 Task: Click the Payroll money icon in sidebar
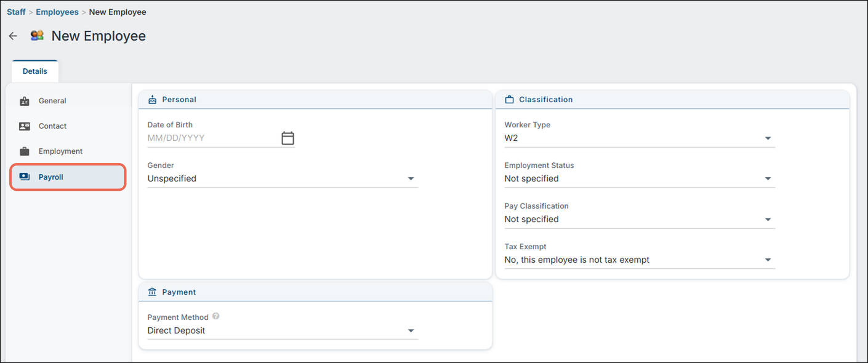pos(25,177)
